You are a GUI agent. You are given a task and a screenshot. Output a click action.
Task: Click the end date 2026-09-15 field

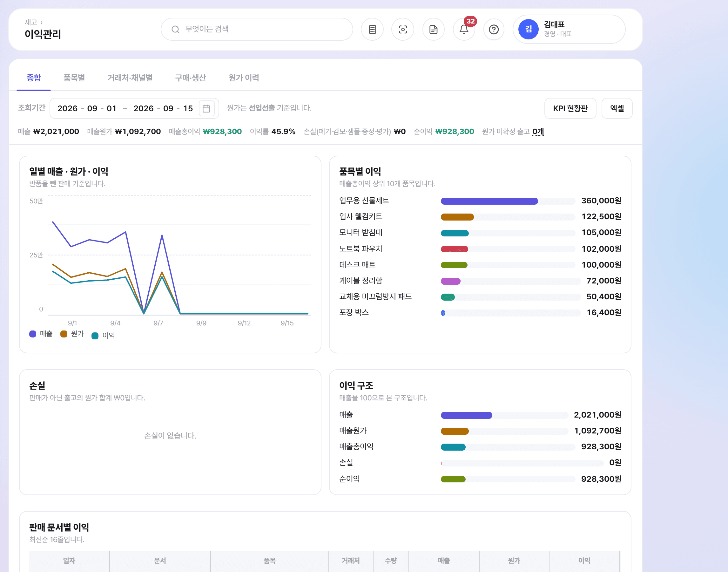pos(163,108)
